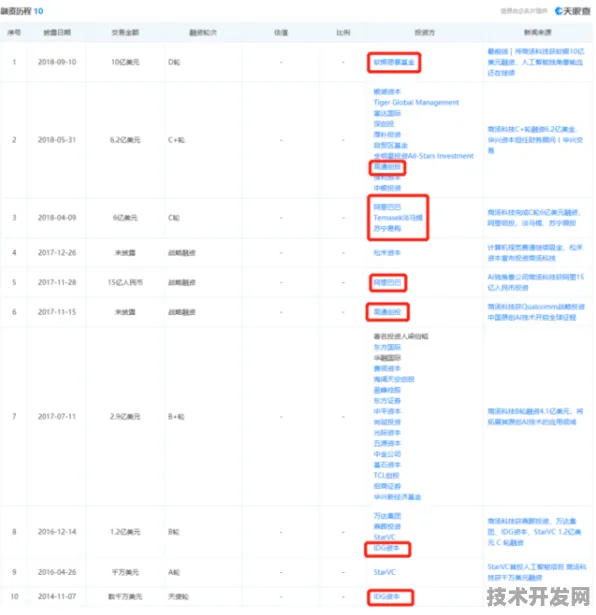The height and width of the screenshot is (615, 596).
Task: Open news link about Qualcomm战略投资
Action: [x=536, y=312]
